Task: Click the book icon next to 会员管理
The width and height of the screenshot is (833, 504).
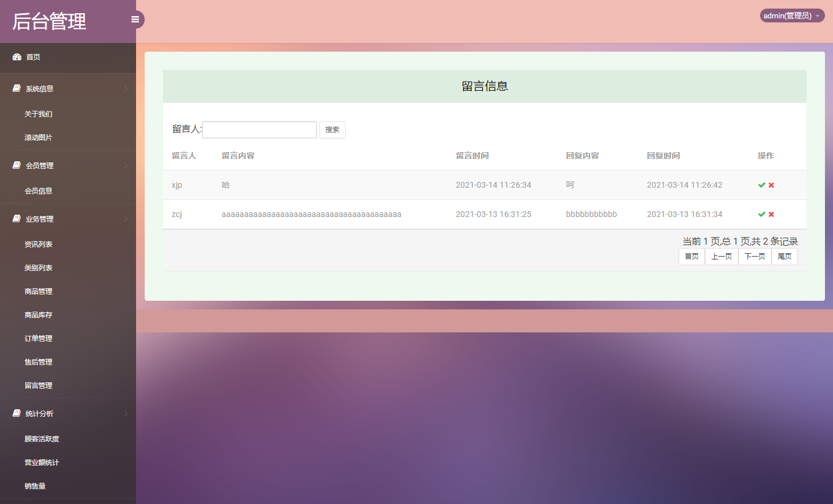Action: [16, 165]
